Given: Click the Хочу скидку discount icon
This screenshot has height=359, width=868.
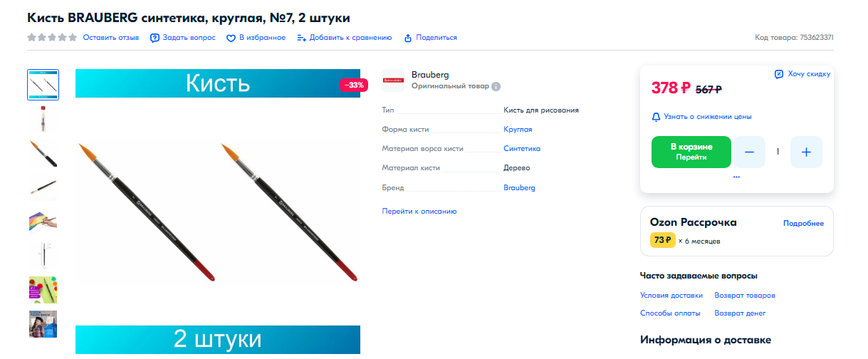Looking at the screenshot, I should (779, 74).
